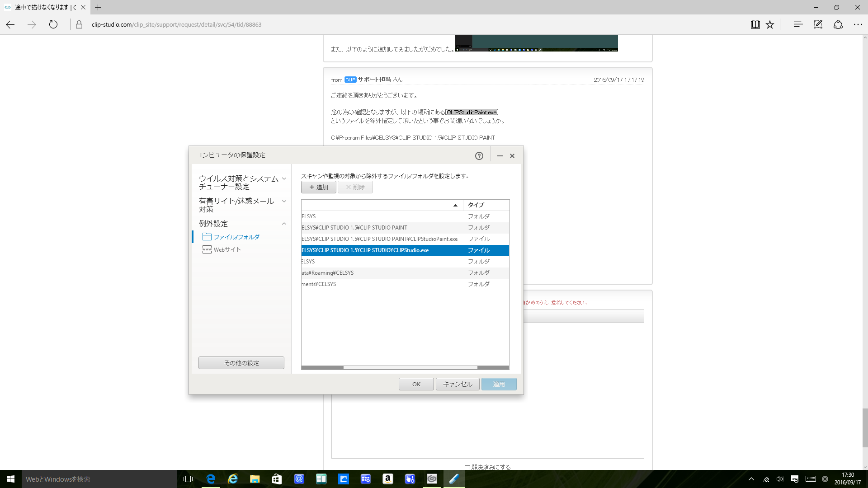Open Amazon app in taskbar
Image resolution: width=868 pixels, height=488 pixels.
[x=387, y=479]
